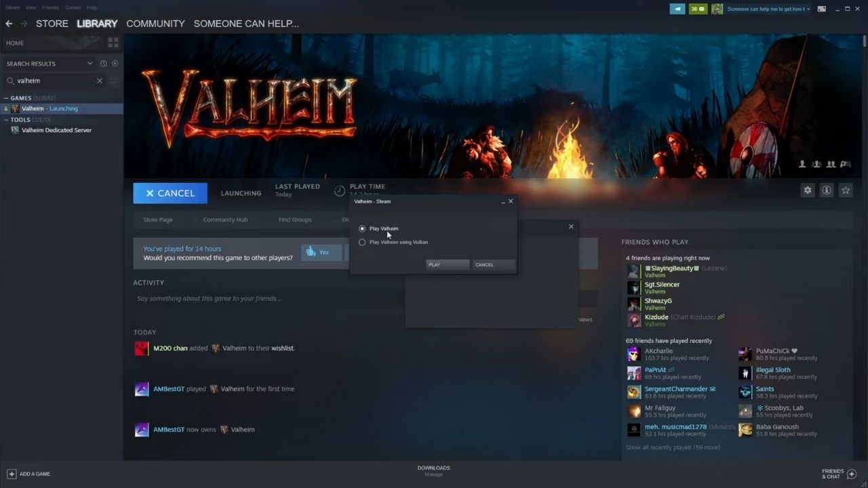Screen dimensions: 868x488
Task: Click Yes to recommend Valheim
Action: click(320, 251)
